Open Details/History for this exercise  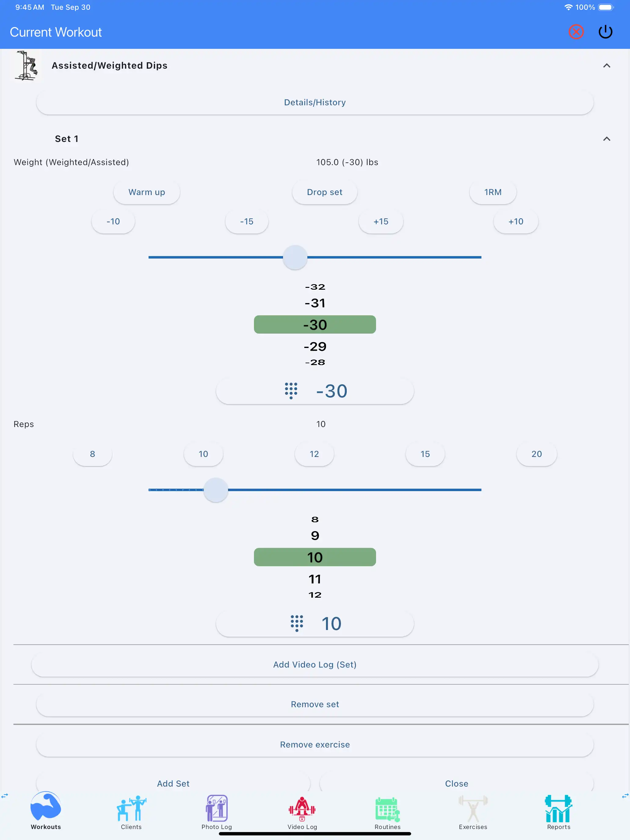tap(315, 103)
